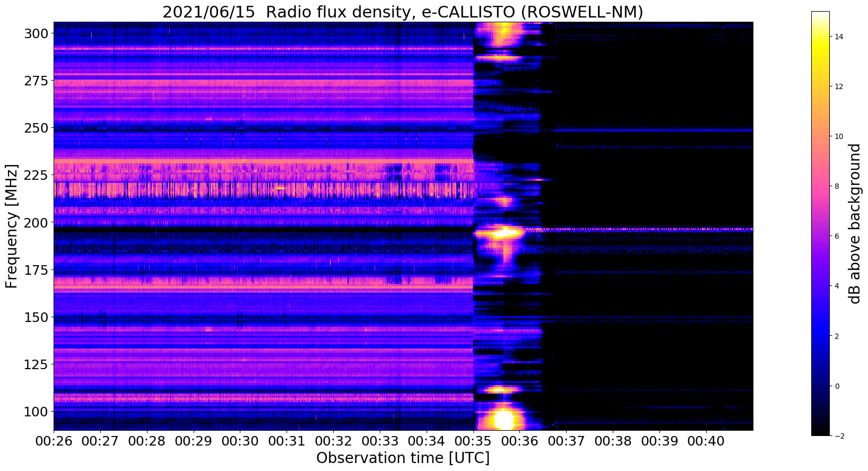Click the 300 MHz frequency tick label

[x=36, y=33]
